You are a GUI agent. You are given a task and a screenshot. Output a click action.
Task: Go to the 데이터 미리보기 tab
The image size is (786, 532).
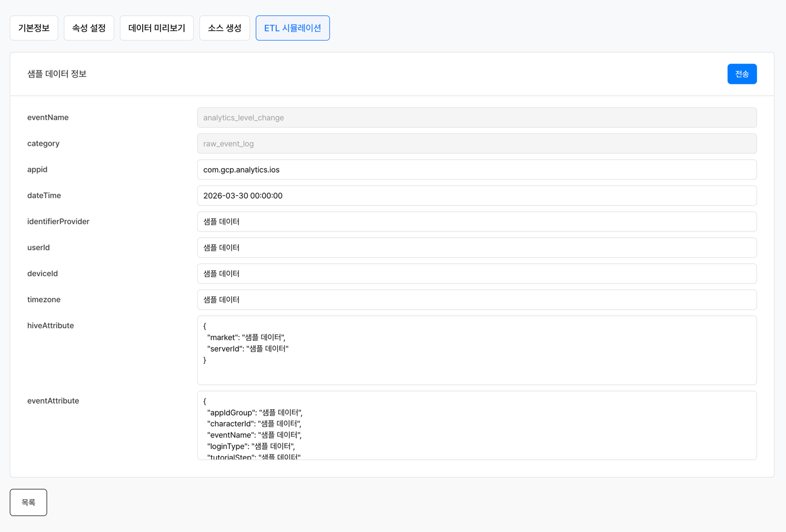[157, 28]
